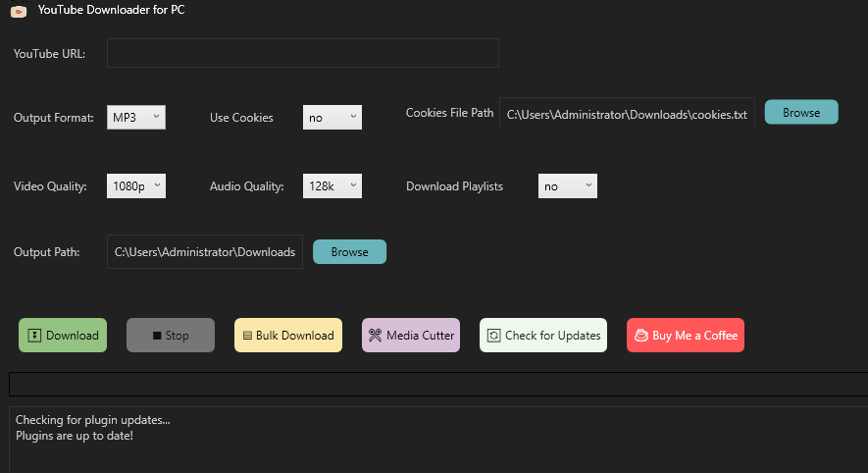This screenshot has height=473, width=868.
Task: Start the download with the green Download button
Action: pyautogui.click(x=63, y=335)
